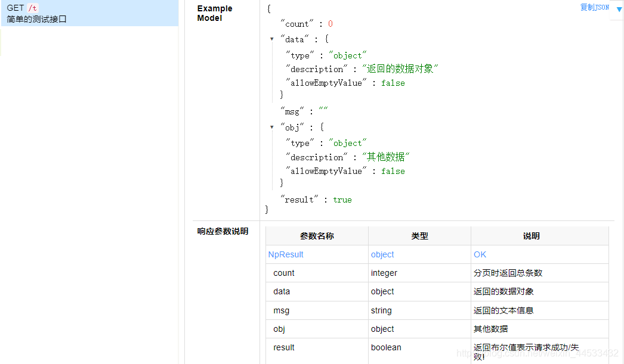Image resolution: width=624 pixels, height=364 pixels.
Task: Open the dropdown arrow beside 复制JSON
Action: click(619, 10)
